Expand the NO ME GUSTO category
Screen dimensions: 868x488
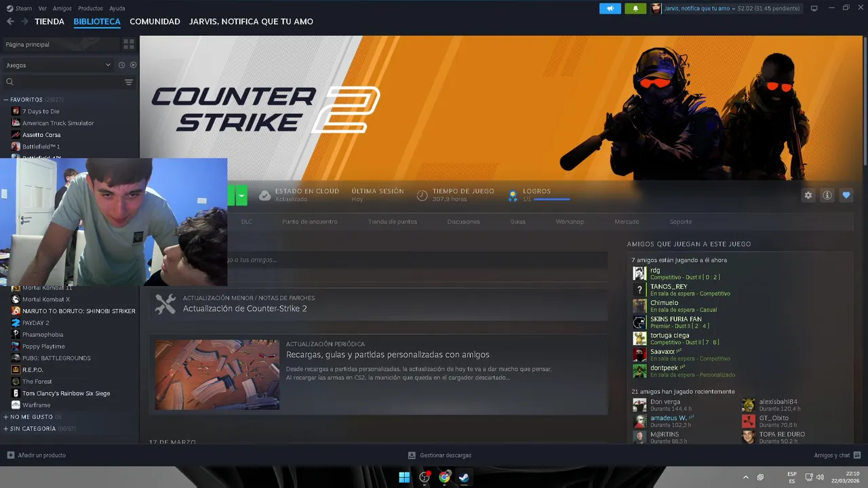[6, 417]
